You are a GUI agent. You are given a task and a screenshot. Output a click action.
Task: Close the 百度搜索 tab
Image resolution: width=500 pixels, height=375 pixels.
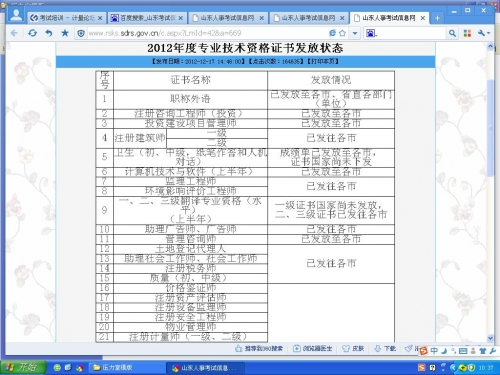(181, 18)
